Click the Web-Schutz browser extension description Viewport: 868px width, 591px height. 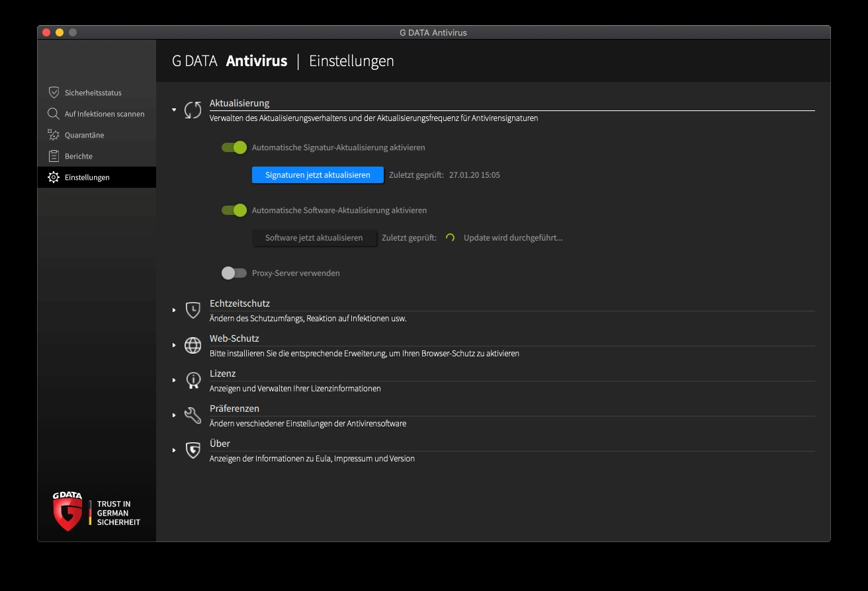(365, 354)
